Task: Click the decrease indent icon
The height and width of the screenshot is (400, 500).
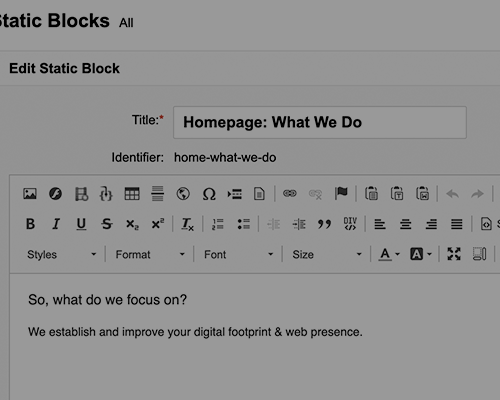Action: click(274, 224)
